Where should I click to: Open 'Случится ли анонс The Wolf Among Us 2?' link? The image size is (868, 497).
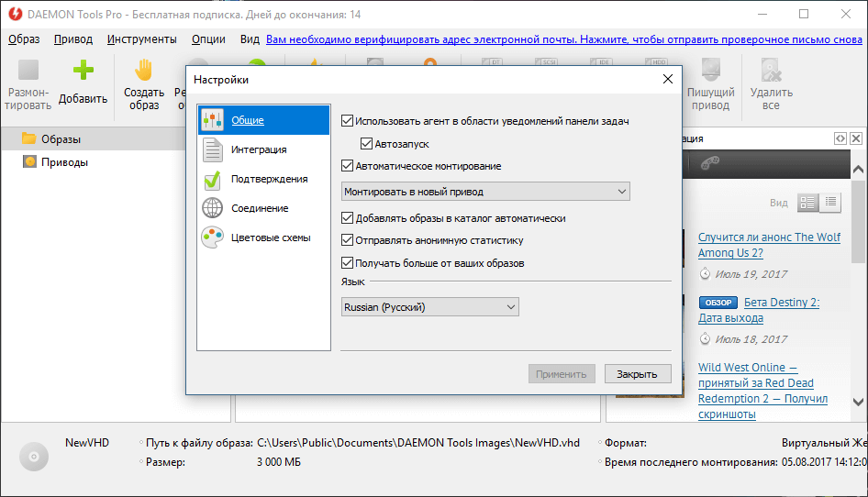coord(769,245)
